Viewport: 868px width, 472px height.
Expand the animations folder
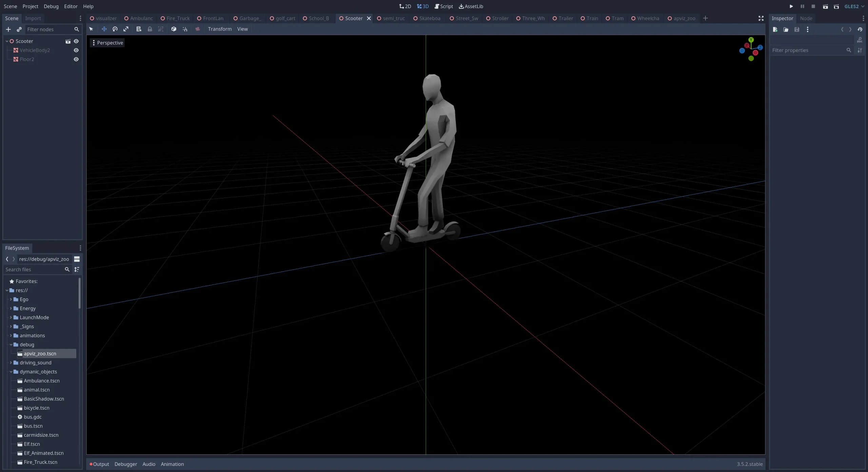[11, 336]
